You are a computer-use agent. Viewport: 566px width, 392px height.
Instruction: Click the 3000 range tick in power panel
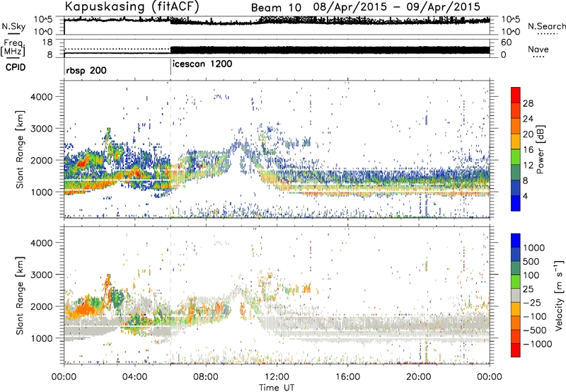click(x=42, y=129)
